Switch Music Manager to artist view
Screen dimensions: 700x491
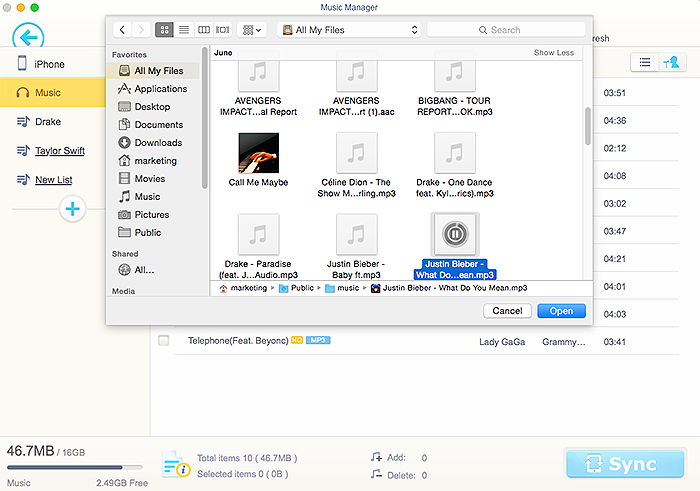672,62
